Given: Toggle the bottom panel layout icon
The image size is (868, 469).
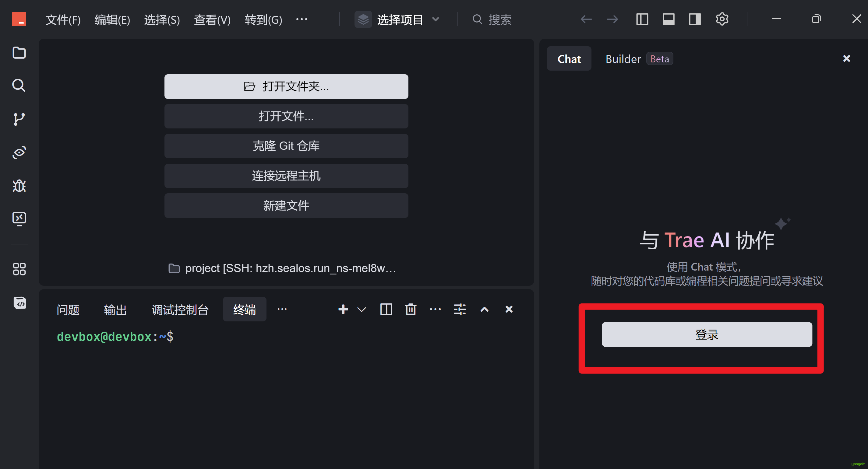Looking at the screenshot, I should [x=668, y=19].
